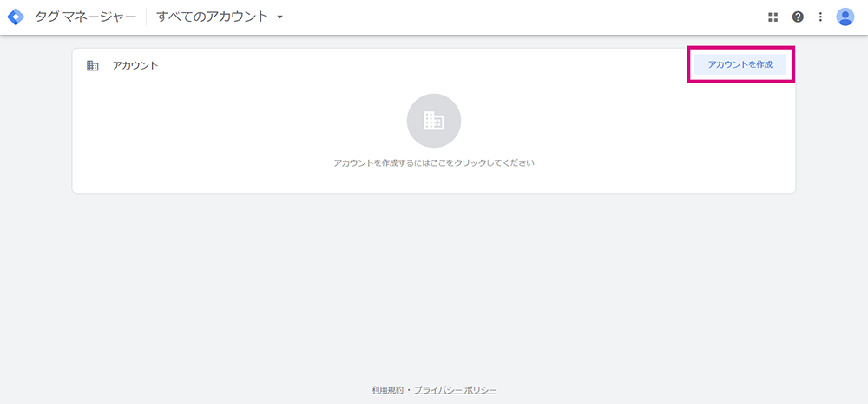
Task: Click the タグ マネージャー product name
Action: (85, 17)
